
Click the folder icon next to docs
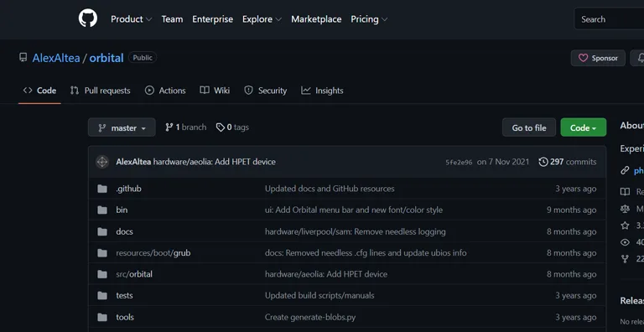102,231
